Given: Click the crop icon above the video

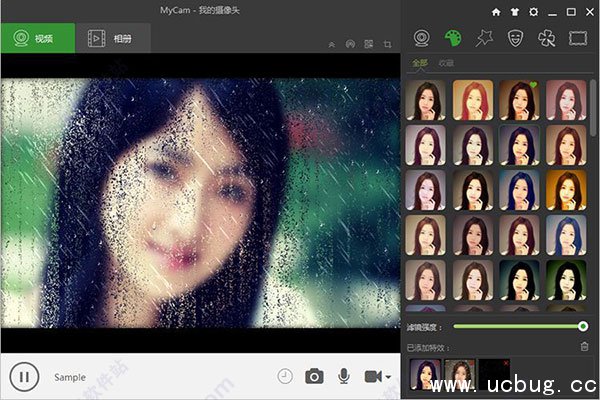Looking at the screenshot, I should pos(387,45).
